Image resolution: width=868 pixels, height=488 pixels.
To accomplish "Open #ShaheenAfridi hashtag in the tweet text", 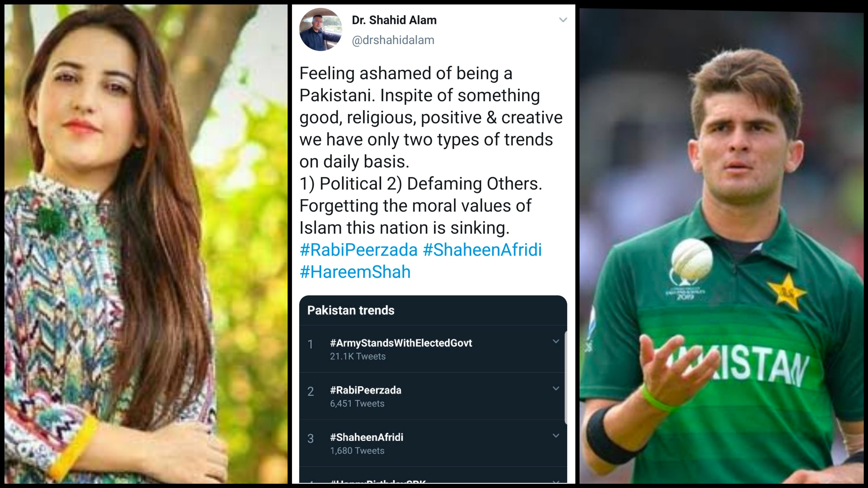I will (482, 250).
